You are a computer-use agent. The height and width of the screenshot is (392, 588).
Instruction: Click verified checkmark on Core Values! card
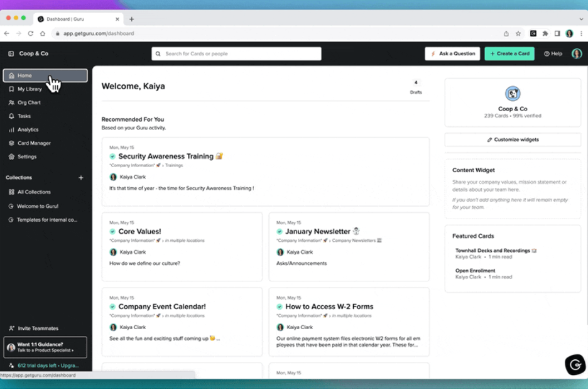click(x=112, y=231)
